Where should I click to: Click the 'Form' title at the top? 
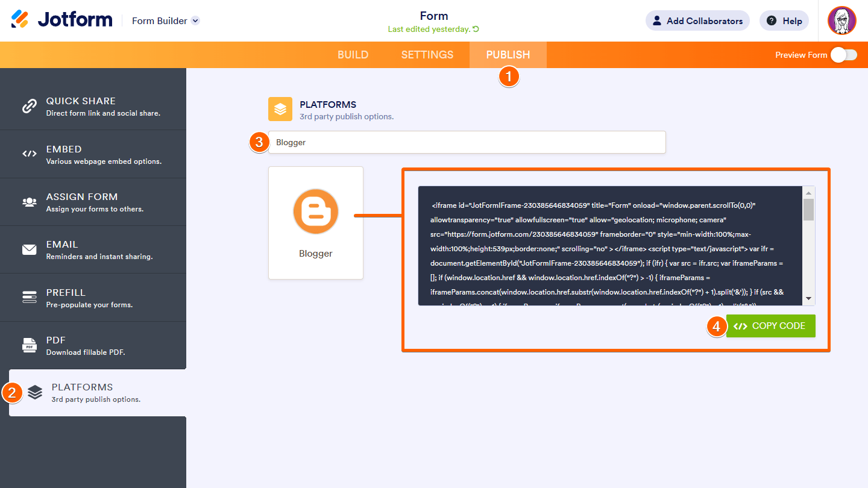coord(434,16)
